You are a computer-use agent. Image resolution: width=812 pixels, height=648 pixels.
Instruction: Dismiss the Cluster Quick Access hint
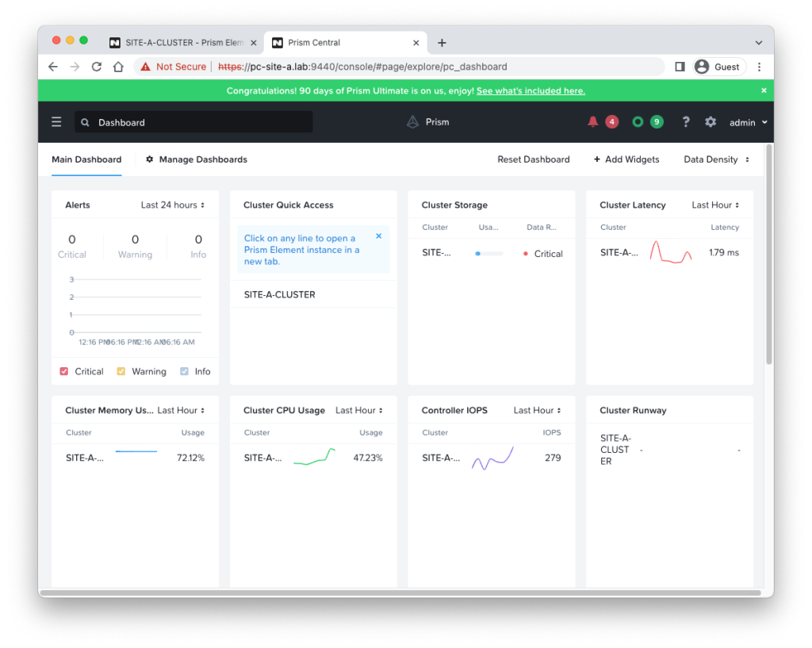coord(378,236)
